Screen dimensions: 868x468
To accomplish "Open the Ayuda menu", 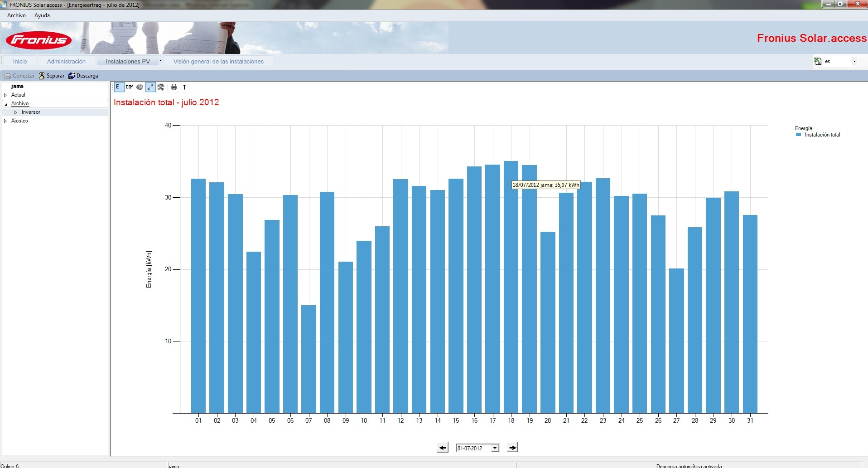I will click(42, 15).
